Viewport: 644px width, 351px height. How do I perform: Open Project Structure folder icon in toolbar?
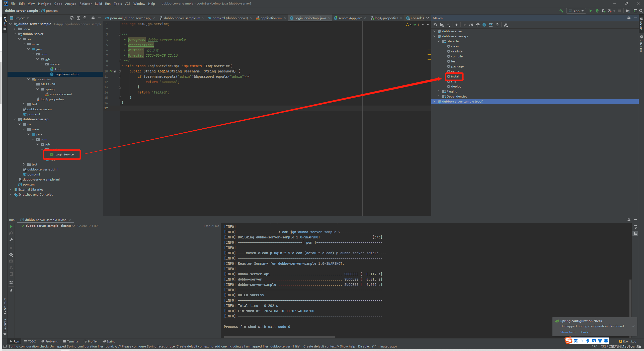coord(627,11)
